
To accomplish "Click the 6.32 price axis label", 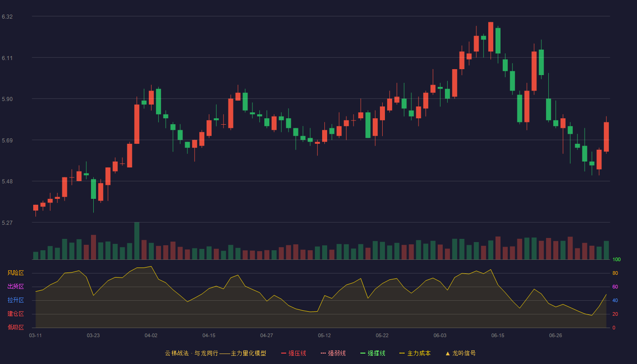I will [7, 17].
